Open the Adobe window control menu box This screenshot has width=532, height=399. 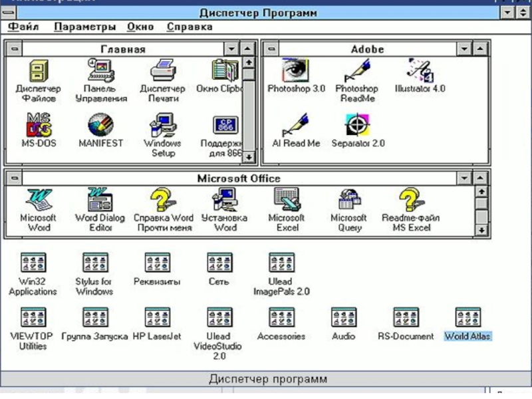[269, 49]
